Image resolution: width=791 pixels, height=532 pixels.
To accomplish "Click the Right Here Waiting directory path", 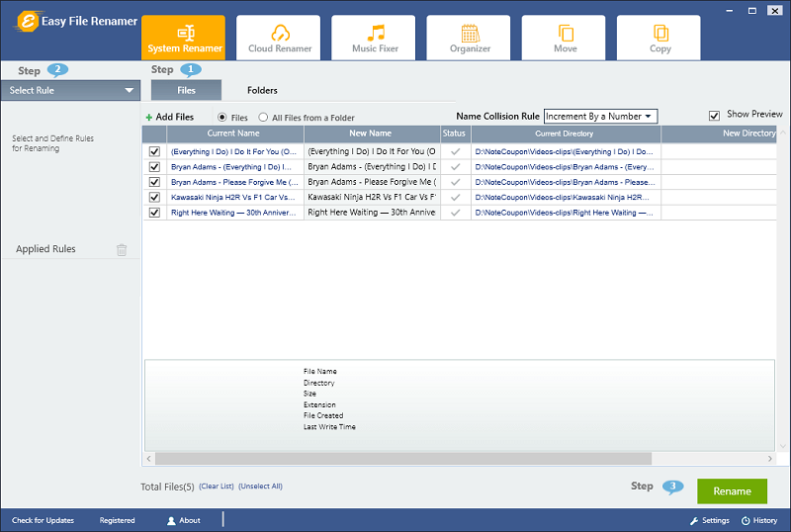I will tap(564, 213).
